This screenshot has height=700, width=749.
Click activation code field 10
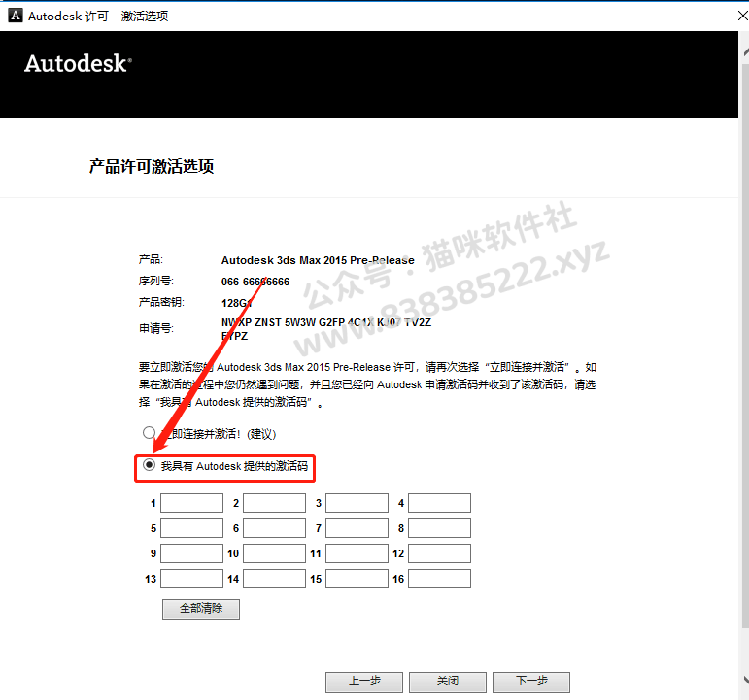(x=274, y=553)
